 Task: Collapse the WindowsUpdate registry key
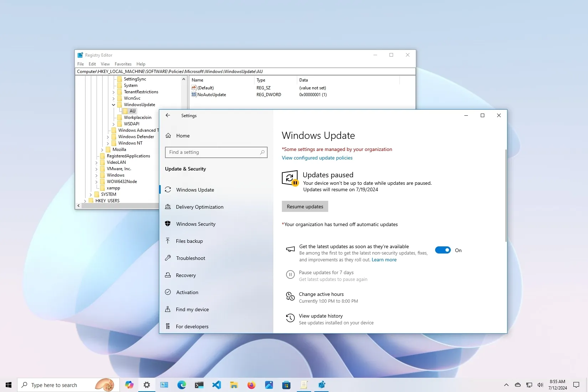click(x=113, y=104)
